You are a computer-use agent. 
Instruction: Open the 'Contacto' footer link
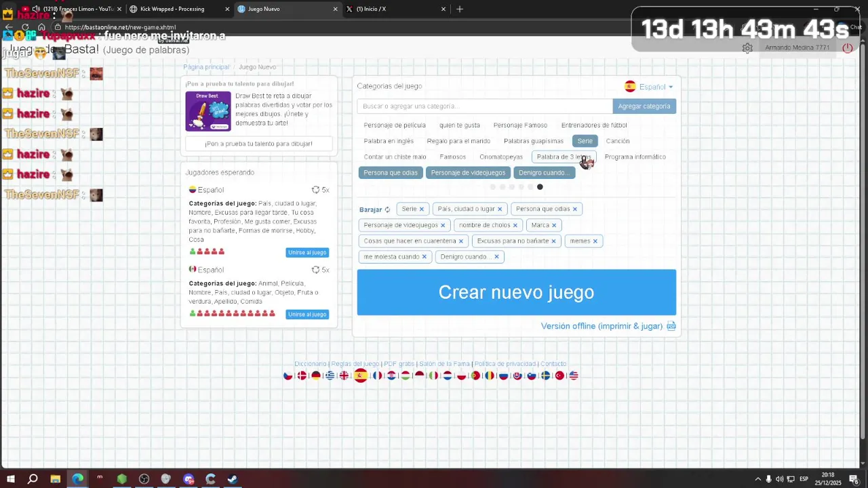point(553,364)
